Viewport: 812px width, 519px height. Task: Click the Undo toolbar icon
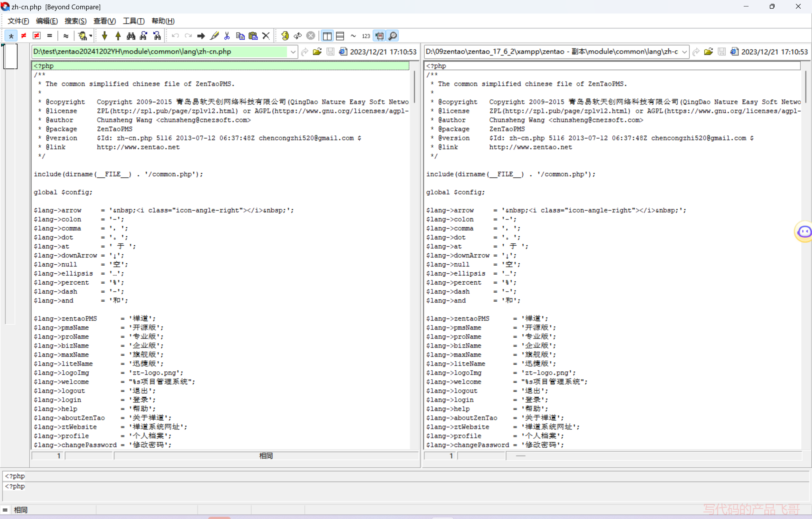[x=175, y=36]
